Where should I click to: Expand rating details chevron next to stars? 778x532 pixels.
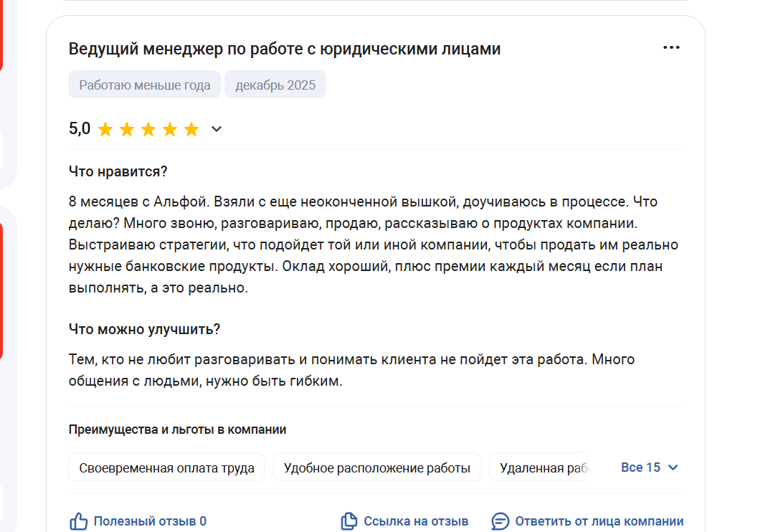tap(217, 130)
